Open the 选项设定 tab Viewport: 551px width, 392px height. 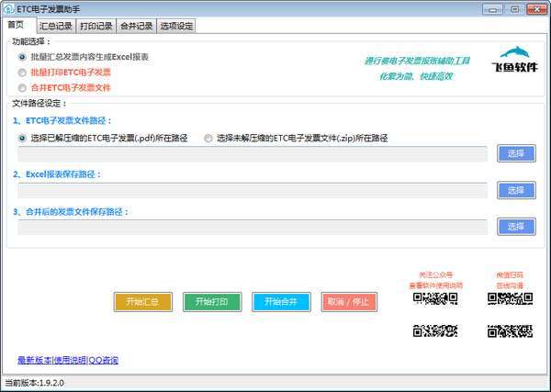[176, 26]
